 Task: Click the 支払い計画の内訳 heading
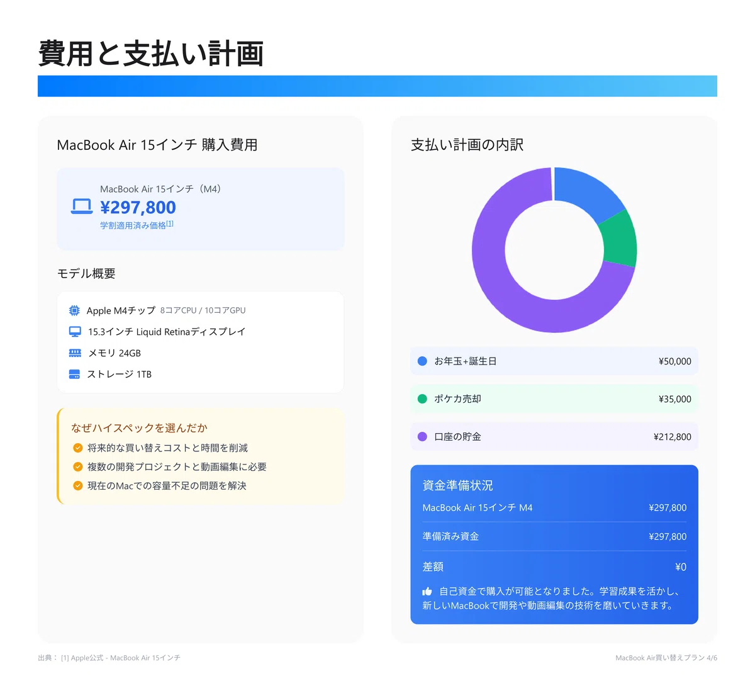(x=467, y=145)
